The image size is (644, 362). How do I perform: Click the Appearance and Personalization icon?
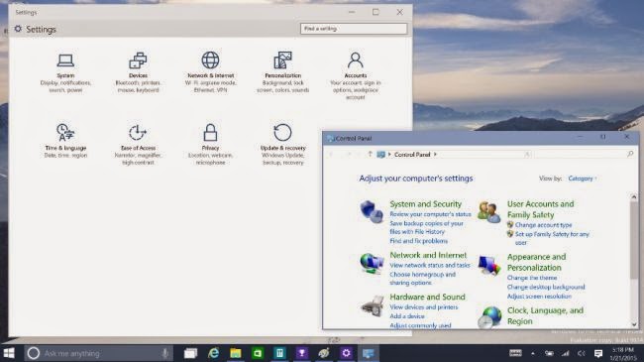tap(489, 266)
